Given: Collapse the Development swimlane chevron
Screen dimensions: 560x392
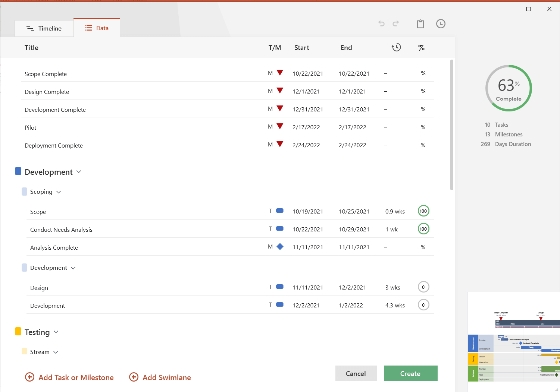Looking at the screenshot, I should 79,171.
